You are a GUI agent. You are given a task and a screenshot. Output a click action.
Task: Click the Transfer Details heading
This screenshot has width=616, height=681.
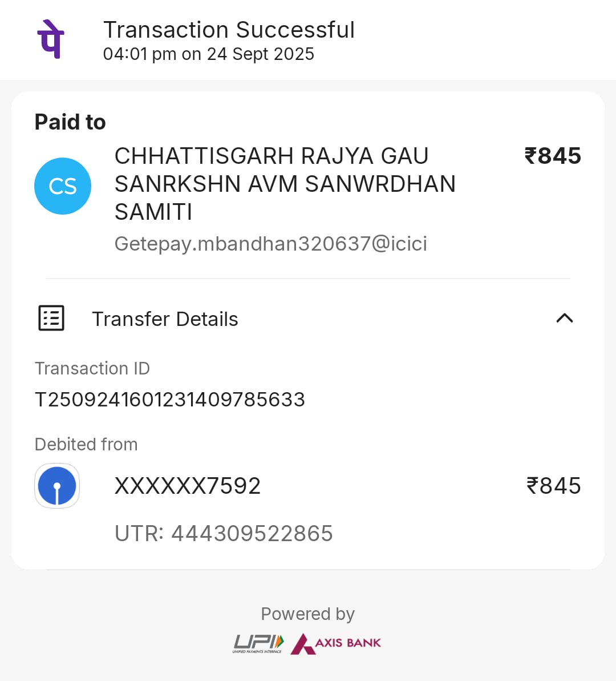(x=165, y=319)
